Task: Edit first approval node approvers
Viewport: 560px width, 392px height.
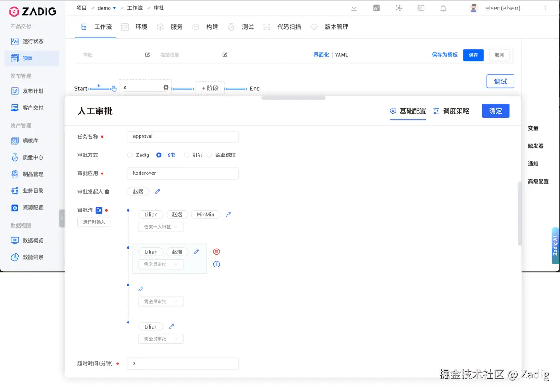Action: click(x=228, y=214)
